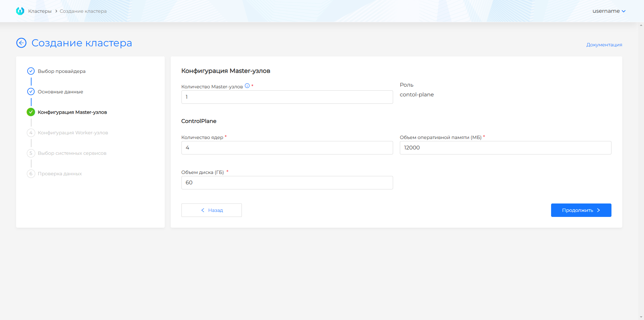The width and height of the screenshot is (644, 320).
Task: Open the Кластеры breadcrumb link
Action: (40, 11)
